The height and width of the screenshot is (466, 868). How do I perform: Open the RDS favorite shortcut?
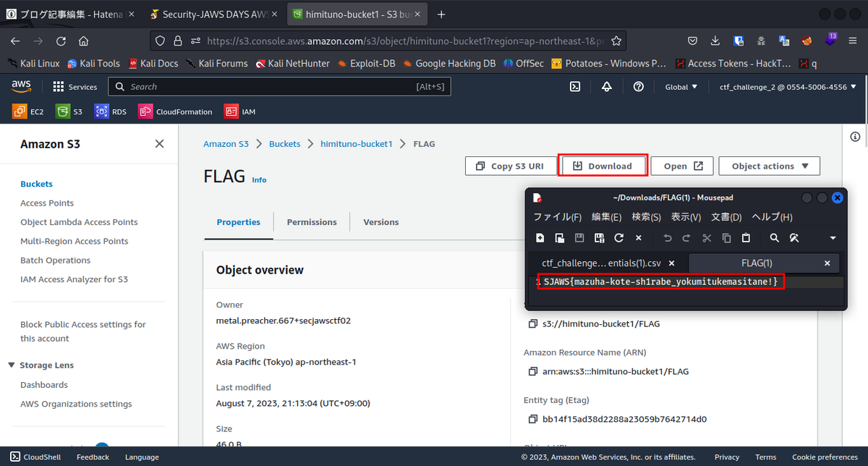[111, 111]
